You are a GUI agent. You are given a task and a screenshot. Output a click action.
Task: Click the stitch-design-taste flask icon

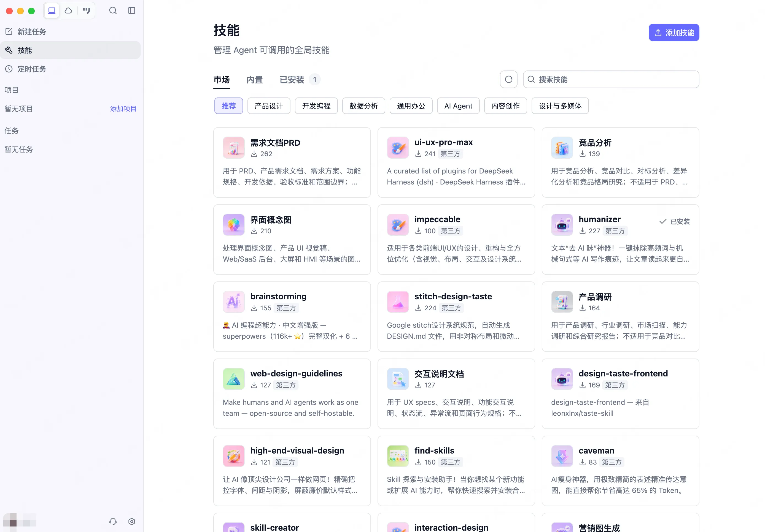[x=398, y=302]
